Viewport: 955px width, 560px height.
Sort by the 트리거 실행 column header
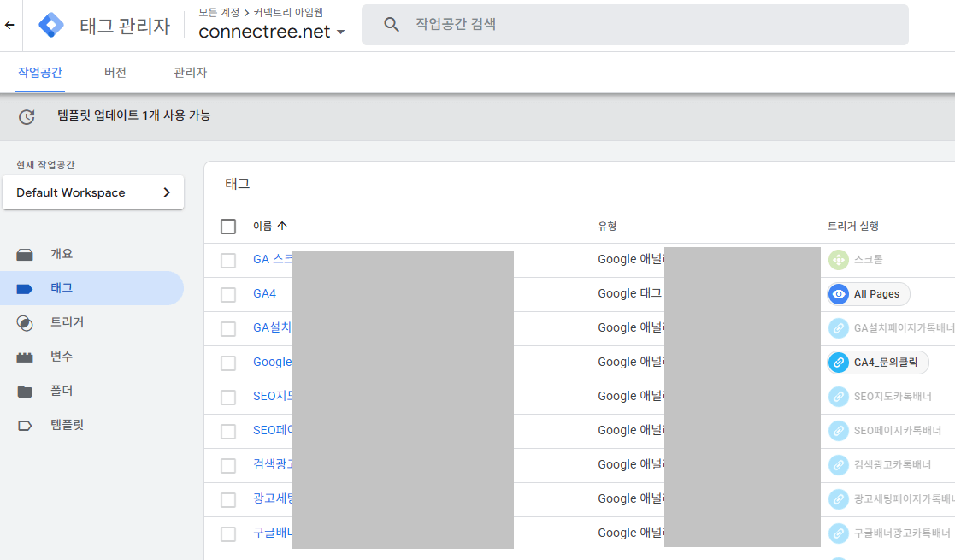click(x=852, y=226)
